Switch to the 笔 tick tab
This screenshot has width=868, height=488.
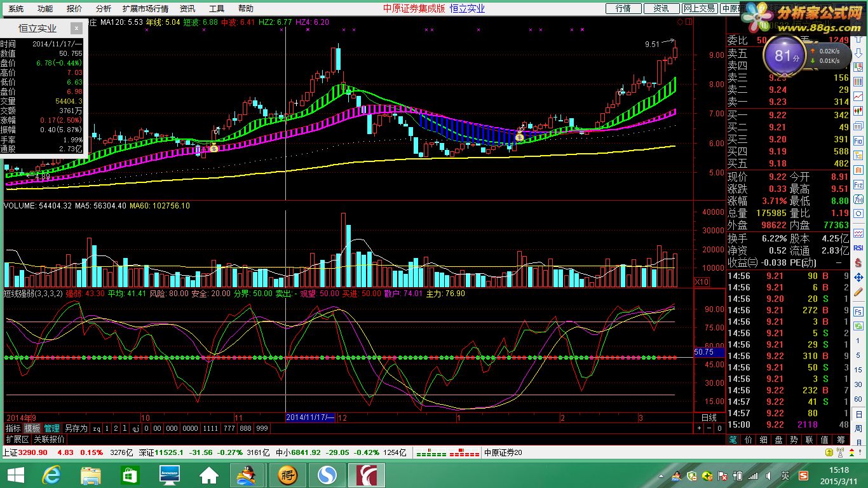[x=733, y=440]
